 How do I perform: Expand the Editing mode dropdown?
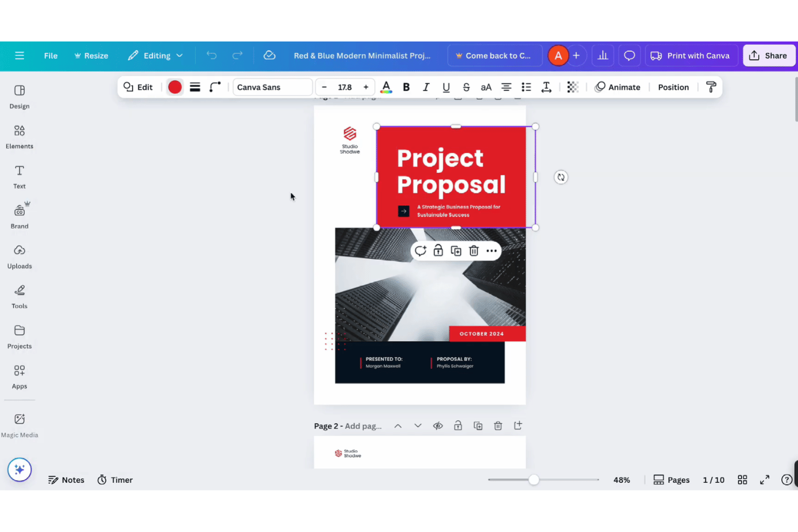coord(155,56)
